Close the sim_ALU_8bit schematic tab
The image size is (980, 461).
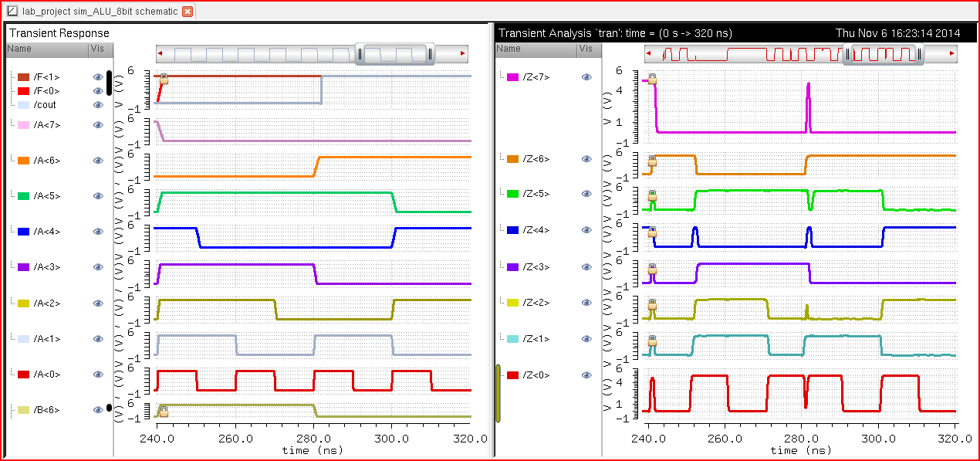click(188, 12)
